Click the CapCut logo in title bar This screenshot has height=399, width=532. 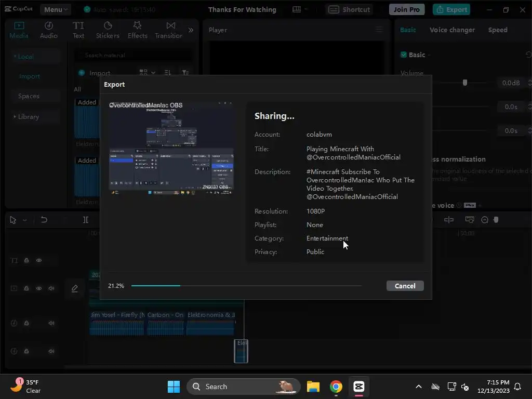click(19, 9)
